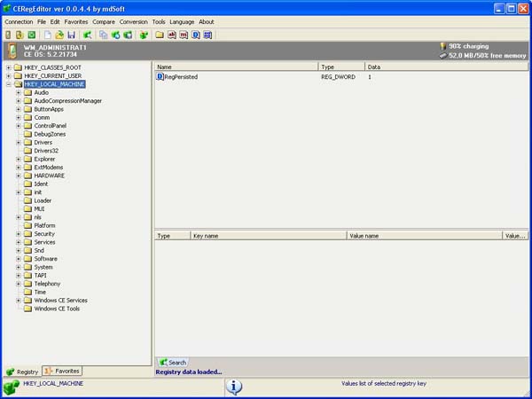Click the yellow folder new key icon
Image resolution: width=532 pixels, height=399 pixels.
159,35
